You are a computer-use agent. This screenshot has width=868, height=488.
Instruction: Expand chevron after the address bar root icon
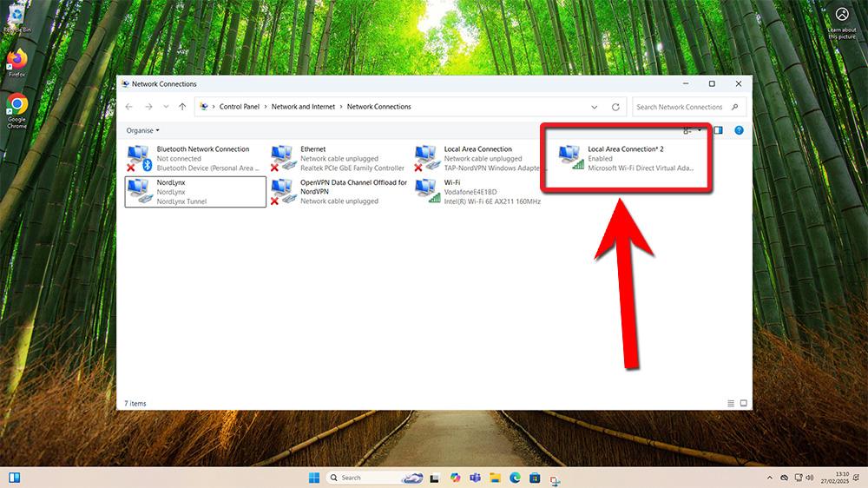point(214,107)
